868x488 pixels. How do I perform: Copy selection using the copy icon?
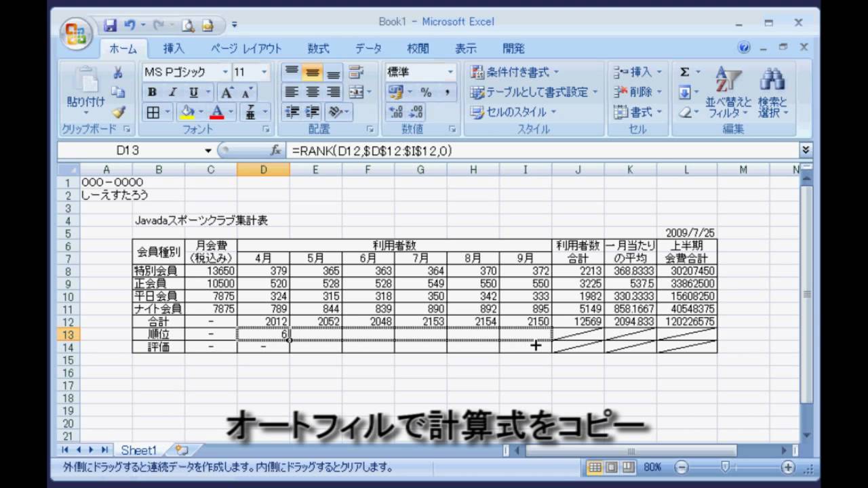click(118, 92)
